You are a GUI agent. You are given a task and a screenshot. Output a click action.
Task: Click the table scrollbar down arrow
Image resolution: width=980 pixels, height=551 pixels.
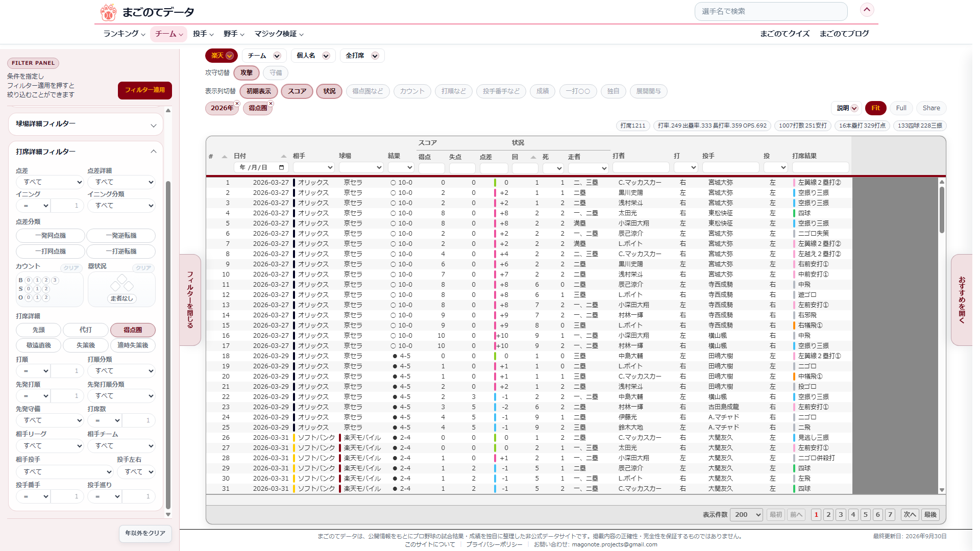click(942, 490)
